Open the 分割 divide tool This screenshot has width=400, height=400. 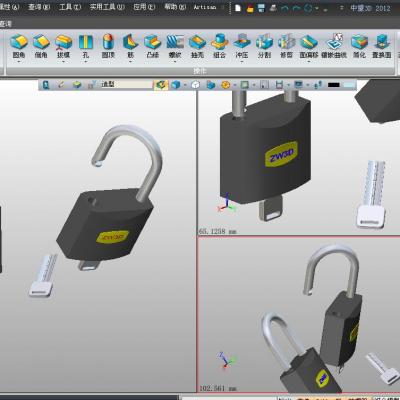264,46
